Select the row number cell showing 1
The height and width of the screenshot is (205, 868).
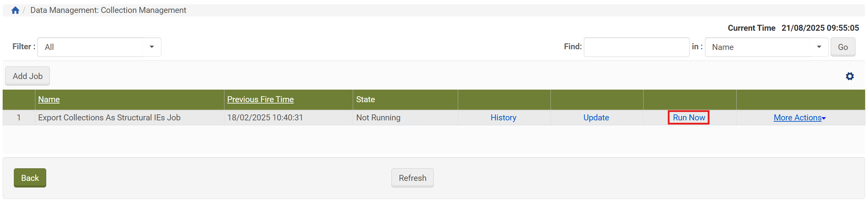coord(18,117)
